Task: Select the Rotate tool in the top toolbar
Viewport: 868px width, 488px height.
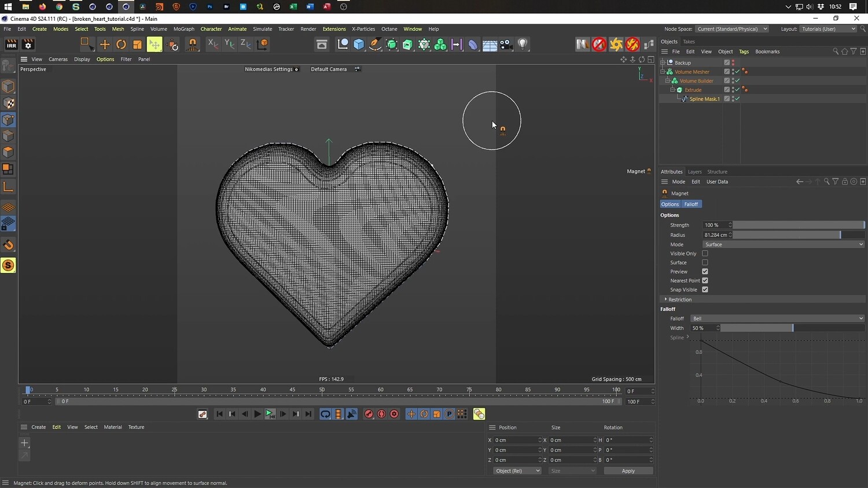Action: pyautogui.click(x=121, y=45)
